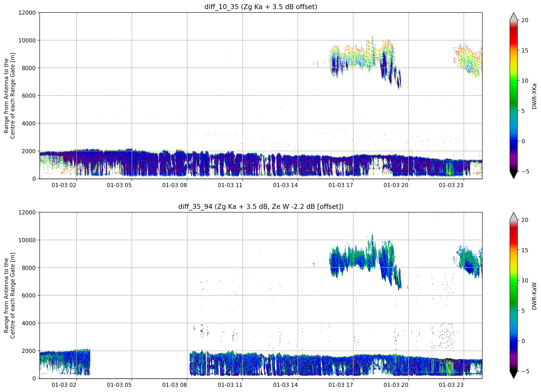The image size is (541, 392).
Task: Click the bottom colorbar's upper extend arrow
Action: click(514, 216)
